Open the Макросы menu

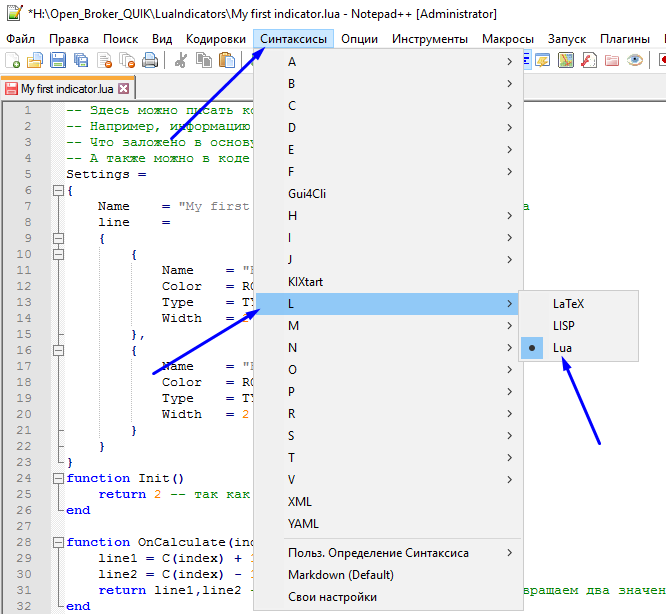[x=508, y=39]
